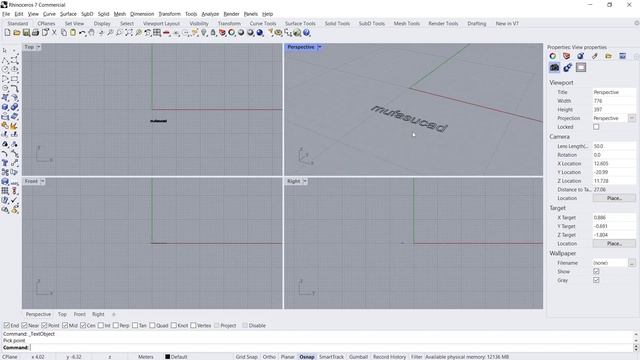Toggle the Point osnap checkbox
Viewport: 640px width, 360px height.
click(44, 325)
